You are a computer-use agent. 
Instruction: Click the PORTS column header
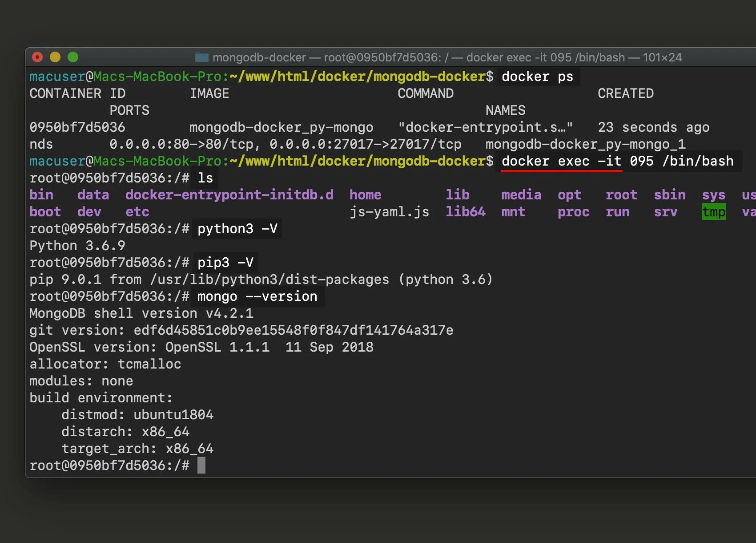pyautogui.click(x=129, y=110)
